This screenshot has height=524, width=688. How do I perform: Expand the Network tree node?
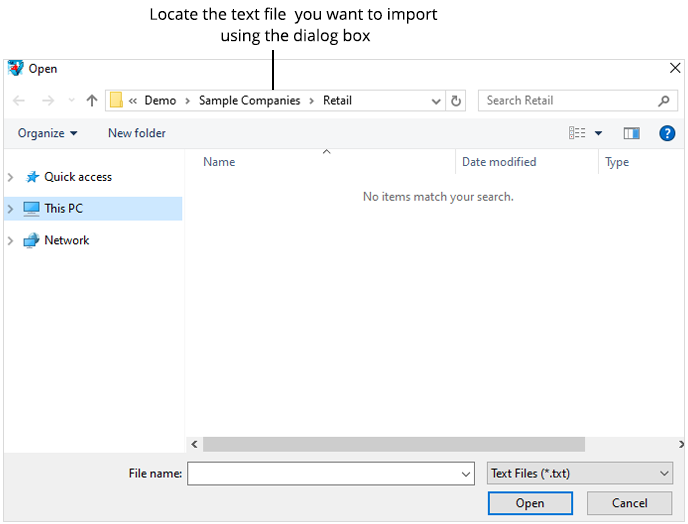tap(11, 241)
